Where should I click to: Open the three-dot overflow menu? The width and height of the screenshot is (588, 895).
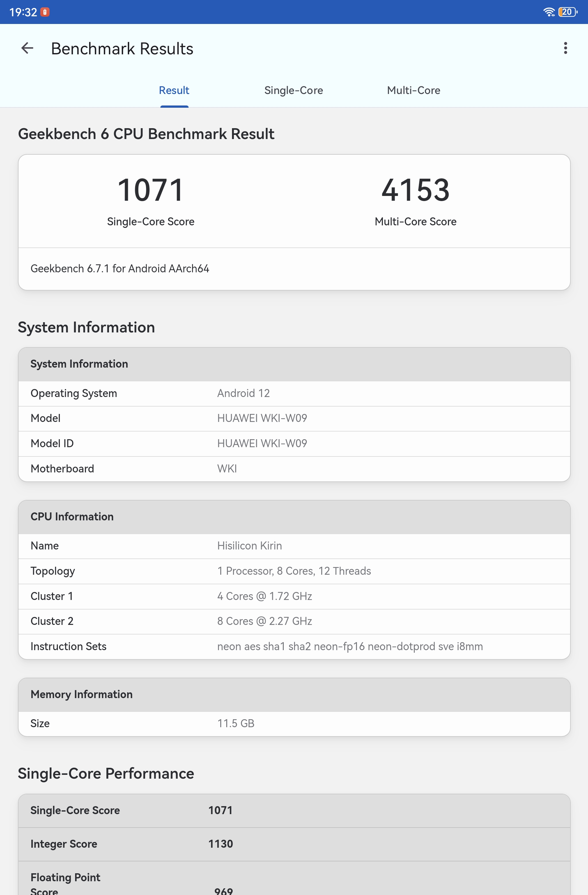565,48
